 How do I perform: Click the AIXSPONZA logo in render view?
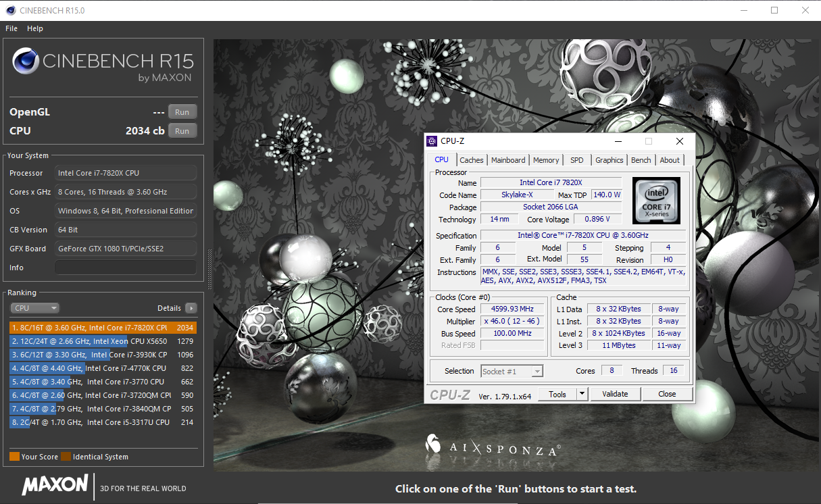(x=493, y=445)
